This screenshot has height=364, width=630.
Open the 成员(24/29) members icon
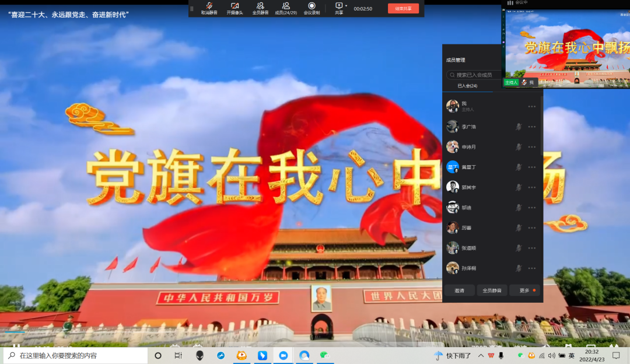pyautogui.click(x=286, y=6)
